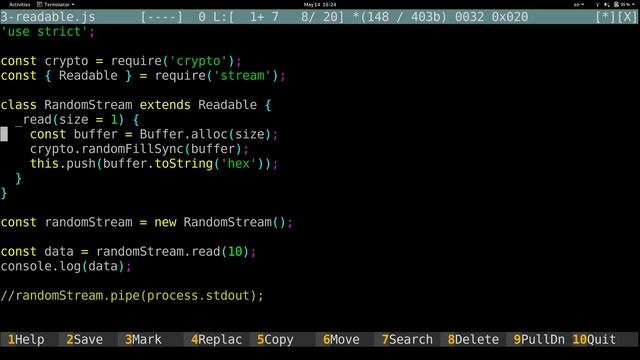The image size is (640, 360).
Task: Click the [----] file flags indicator
Action: (x=162, y=17)
